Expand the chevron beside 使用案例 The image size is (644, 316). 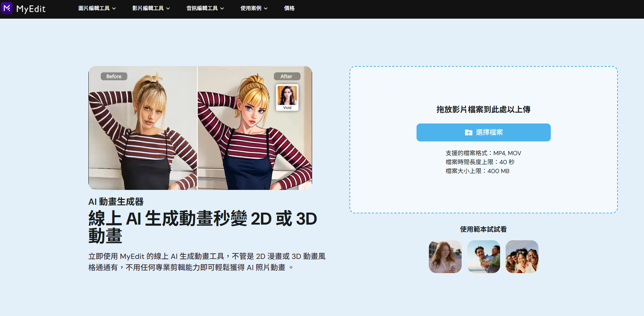pos(266,9)
